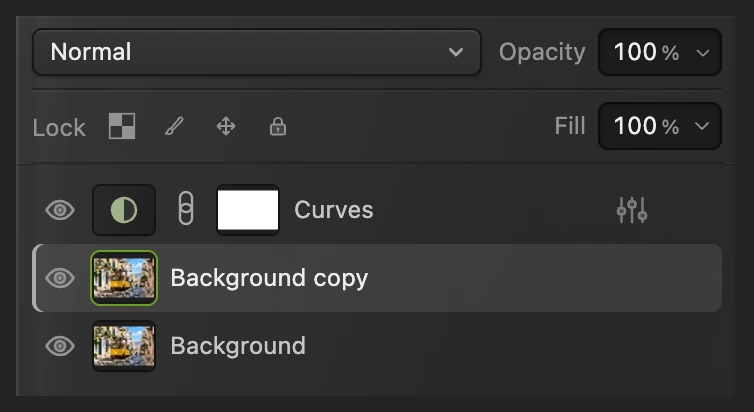Screen dimensions: 754x412
Task: Click the Fill 100 value field
Action: 660,126
